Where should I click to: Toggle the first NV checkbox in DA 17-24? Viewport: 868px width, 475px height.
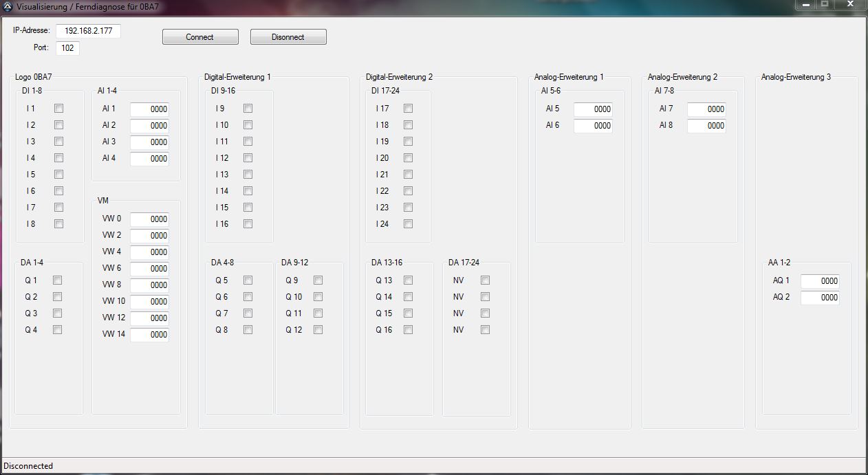tap(485, 280)
